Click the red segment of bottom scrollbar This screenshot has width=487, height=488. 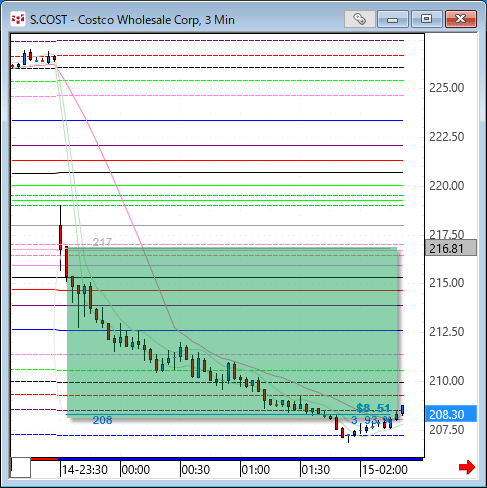point(44,459)
